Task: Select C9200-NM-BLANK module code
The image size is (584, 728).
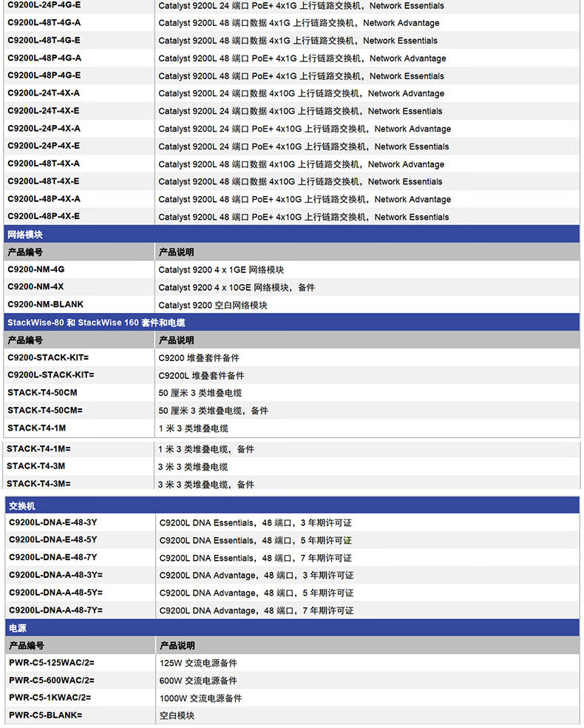Action: 45,305
